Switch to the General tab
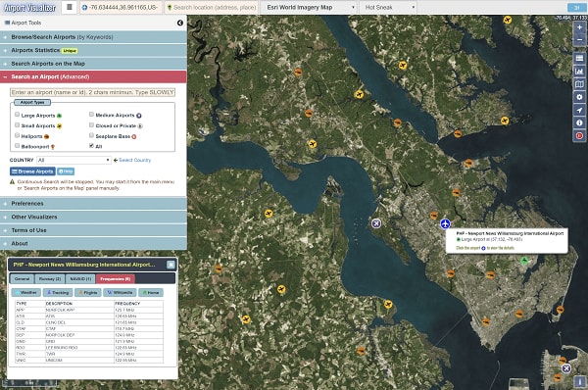Viewport: 588px width, 390px height. [x=22, y=278]
